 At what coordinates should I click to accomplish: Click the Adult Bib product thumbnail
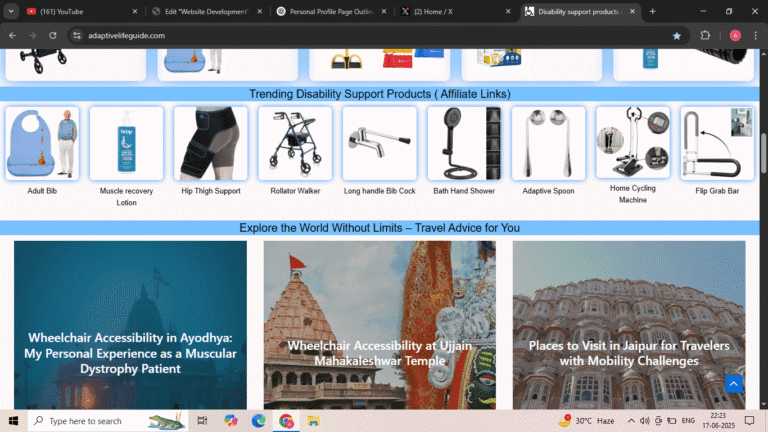(x=42, y=143)
